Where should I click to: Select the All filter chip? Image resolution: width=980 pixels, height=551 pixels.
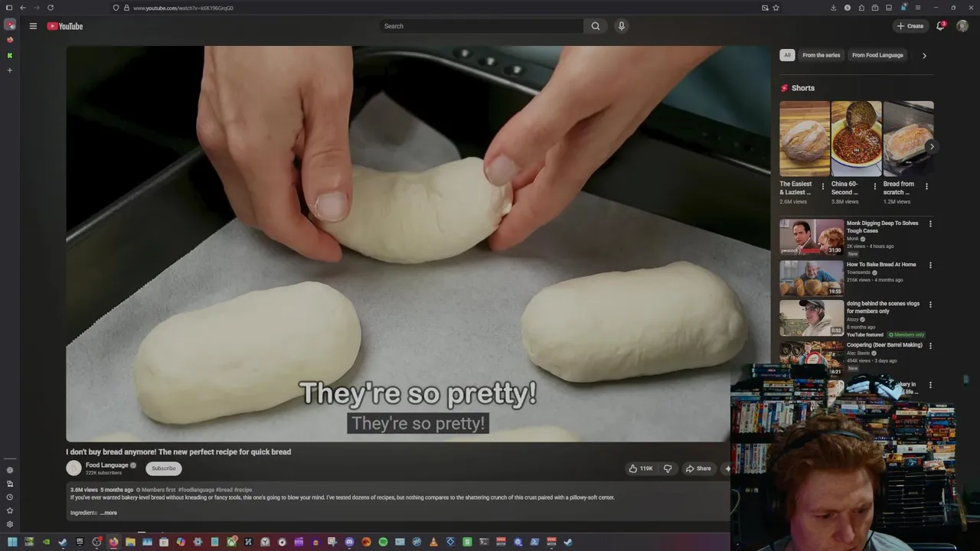(x=787, y=55)
